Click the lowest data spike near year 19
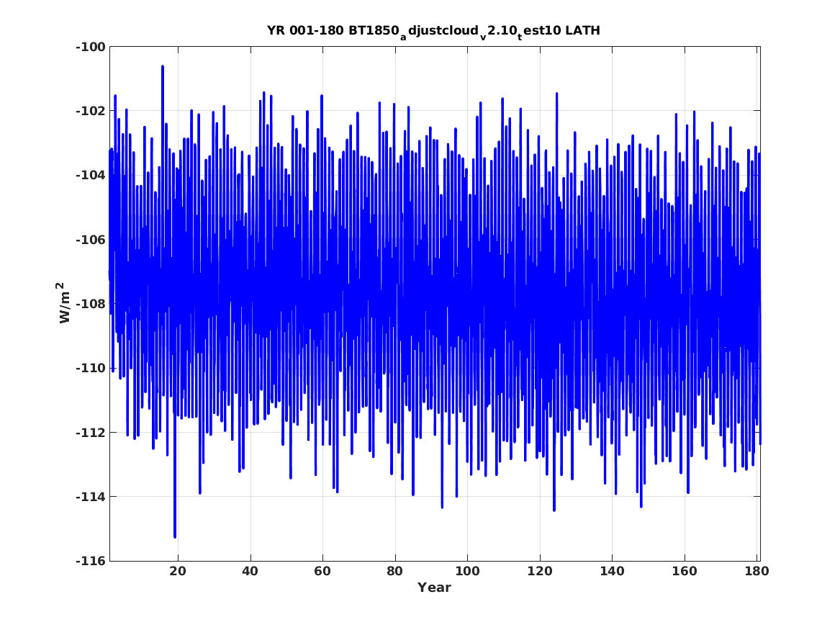 pyautogui.click(x=175, y=536)
